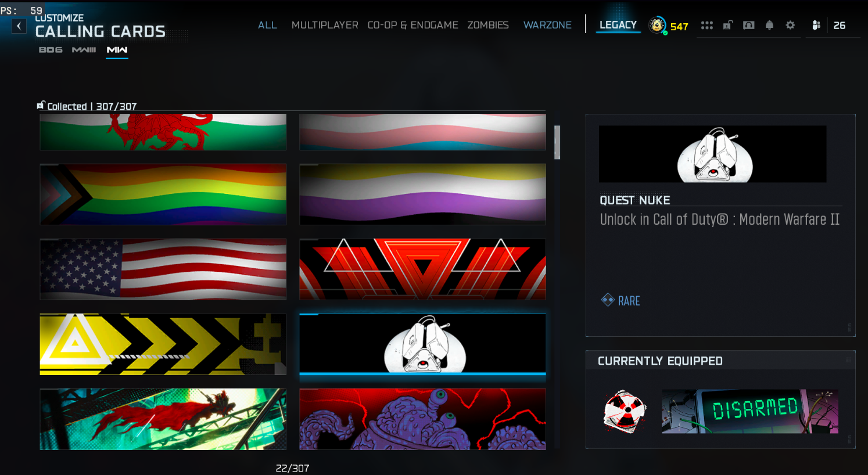Image resolution: width=868 pixels, height=475 pixels.
Task: Open the Warzone category tab
Action: (x=547, y=25)
